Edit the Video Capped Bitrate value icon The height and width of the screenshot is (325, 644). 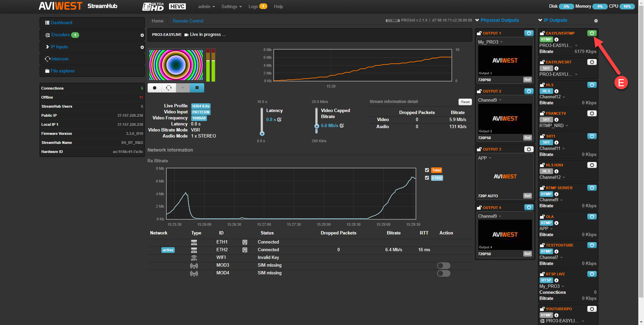342,125
